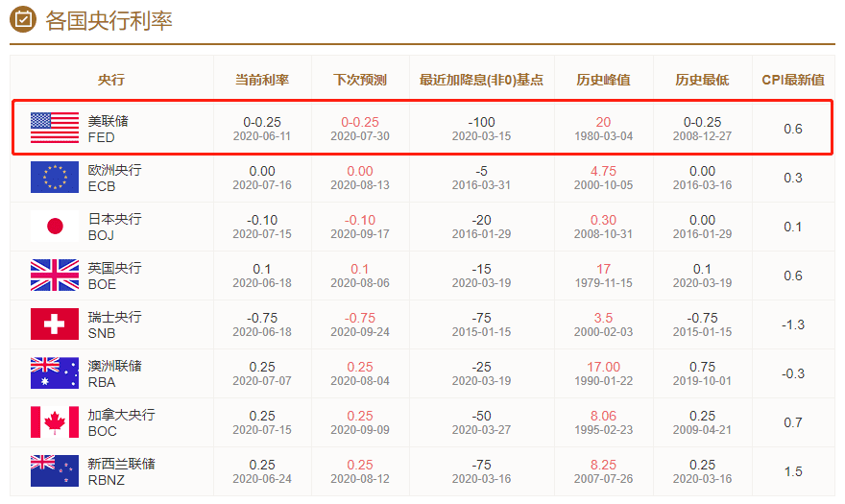The image size is (845, 504).
Task: Click RBNZ current rate dated 2020-06-24
Action: point(262,472)
